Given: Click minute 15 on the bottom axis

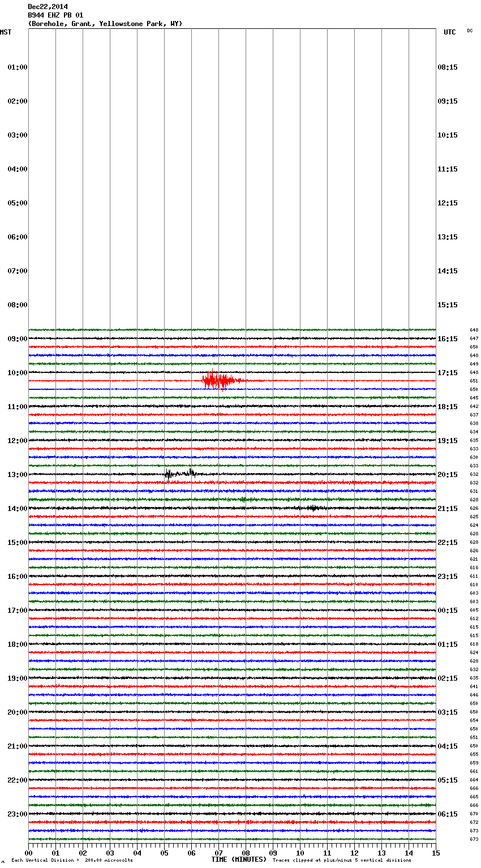Looking at the screenshot, I should tap(436, 853).
